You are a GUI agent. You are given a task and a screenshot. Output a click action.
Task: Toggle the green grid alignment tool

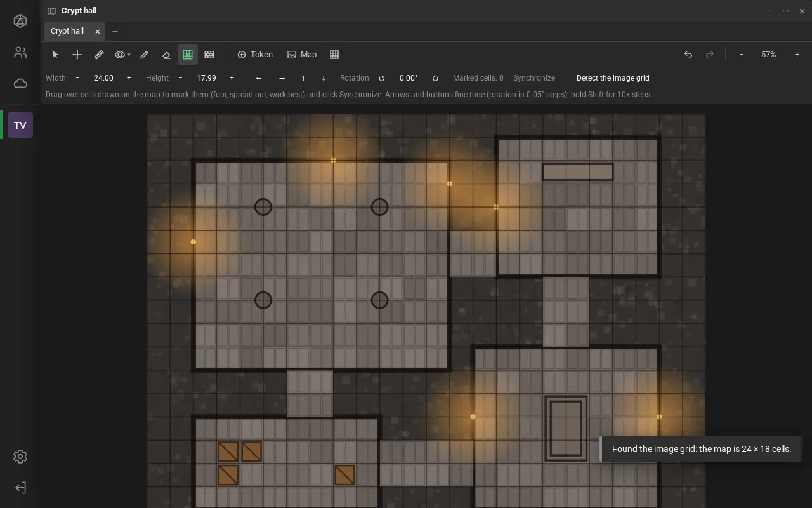point(188,55)
